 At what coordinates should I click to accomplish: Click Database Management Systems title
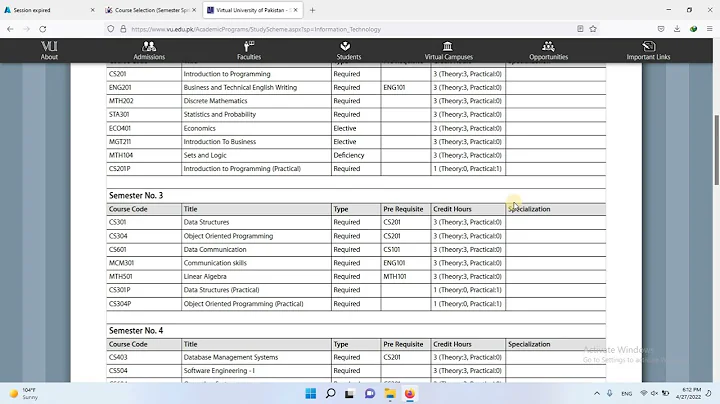pos(231,357)
